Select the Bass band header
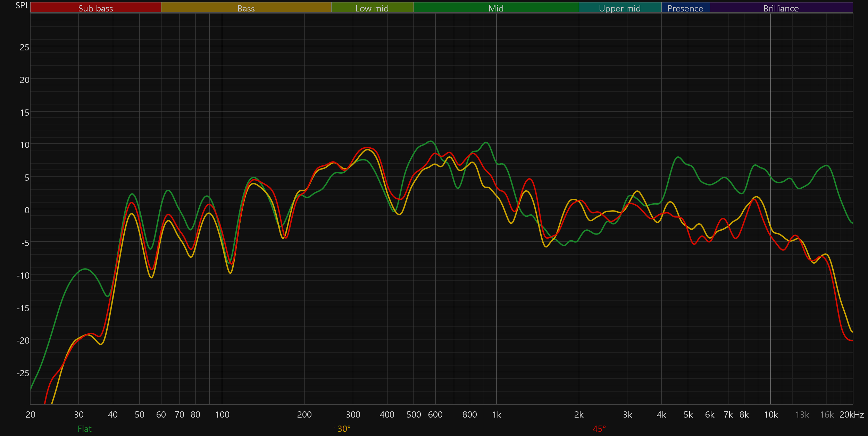868x436 pixels. click(246, 8)
